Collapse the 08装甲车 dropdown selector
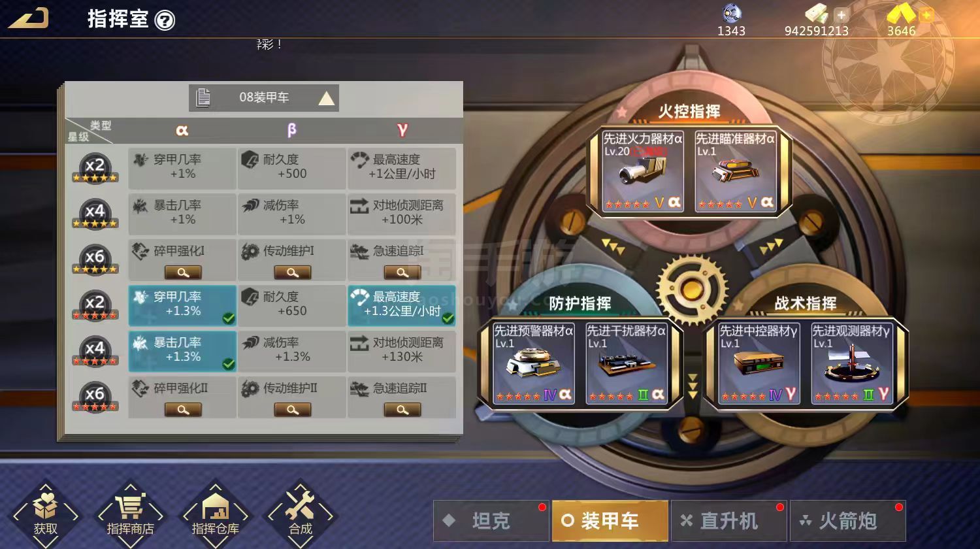The width and height of the screenshot is (980, 549). [x=264, y=98]
